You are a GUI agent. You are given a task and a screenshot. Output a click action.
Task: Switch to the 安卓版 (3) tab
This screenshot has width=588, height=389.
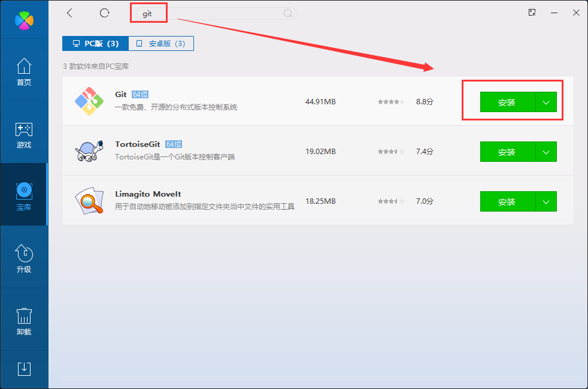tap(161, 44)
